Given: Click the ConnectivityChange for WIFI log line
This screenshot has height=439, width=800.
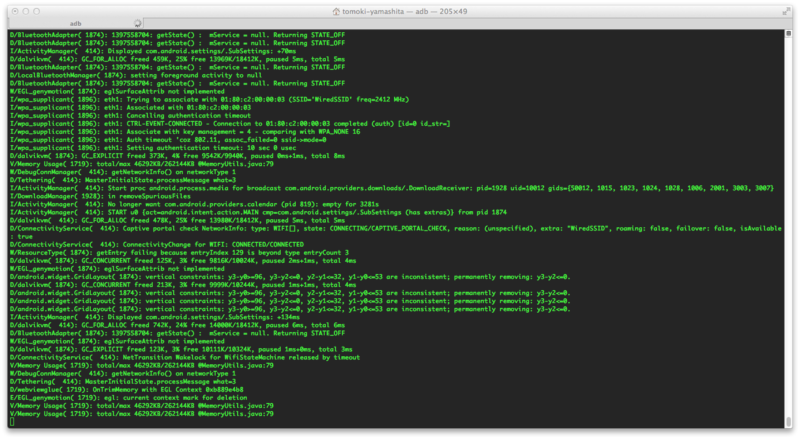Looking at the screenshot, I should [x=157, y=245].
